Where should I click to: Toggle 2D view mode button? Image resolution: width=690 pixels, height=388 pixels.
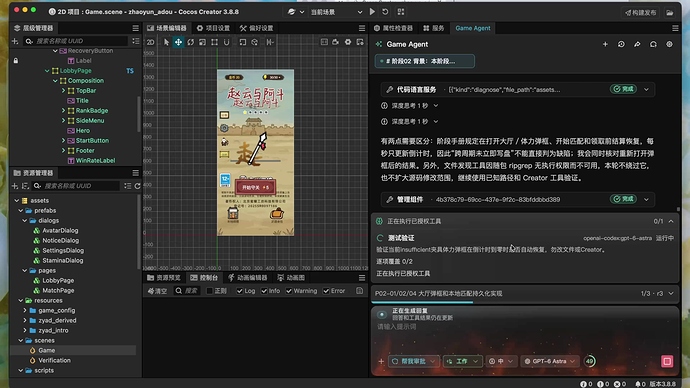click(150, 42)
